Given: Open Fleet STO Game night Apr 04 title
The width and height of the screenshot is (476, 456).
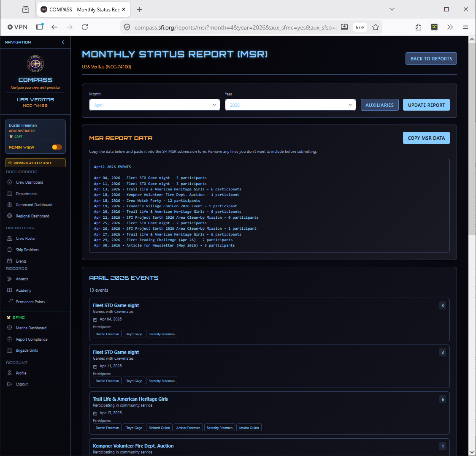Looking at the screenshot, I should (116, 305).
